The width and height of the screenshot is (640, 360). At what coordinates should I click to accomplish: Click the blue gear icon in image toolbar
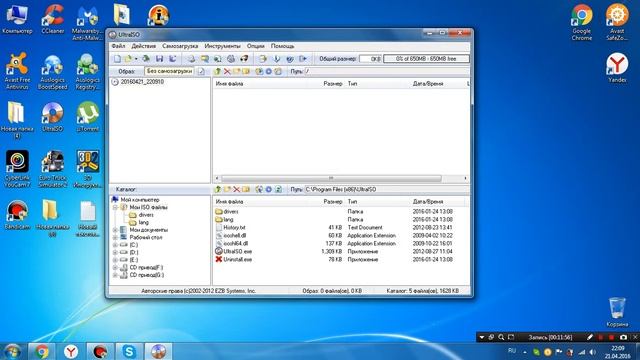coord(269,71)
